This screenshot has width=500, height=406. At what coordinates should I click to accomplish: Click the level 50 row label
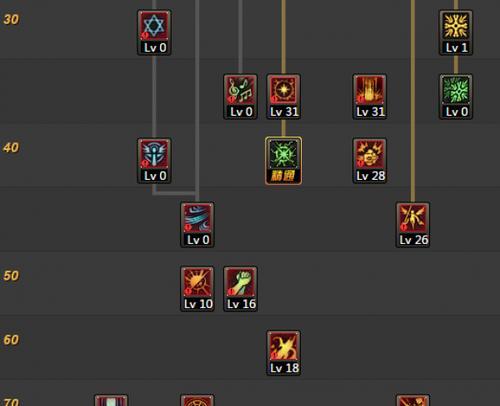(x=11, y=276)
